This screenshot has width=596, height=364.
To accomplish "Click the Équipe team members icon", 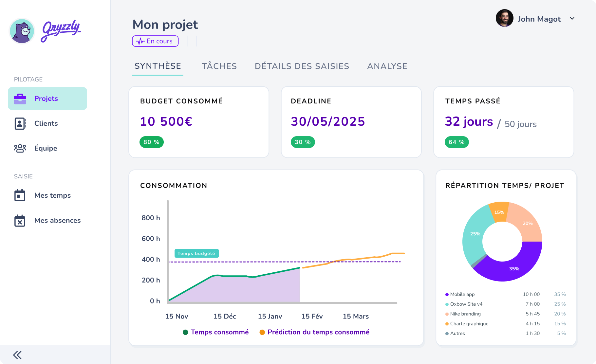I will (x=20, y=148).
